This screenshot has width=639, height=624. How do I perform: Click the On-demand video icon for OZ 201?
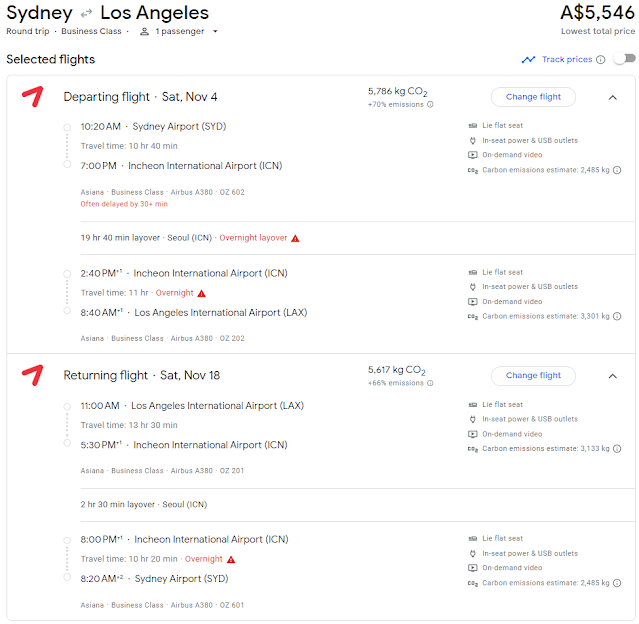coord(473,434)
